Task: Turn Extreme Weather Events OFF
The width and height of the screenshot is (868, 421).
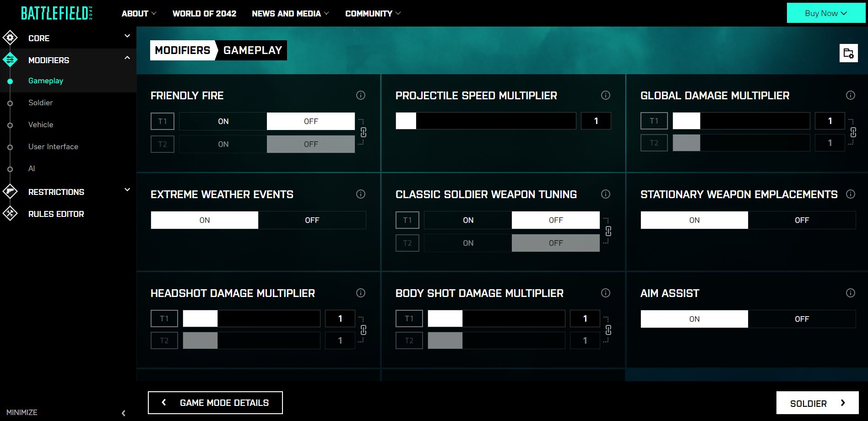Action: (x=312, y=220)
